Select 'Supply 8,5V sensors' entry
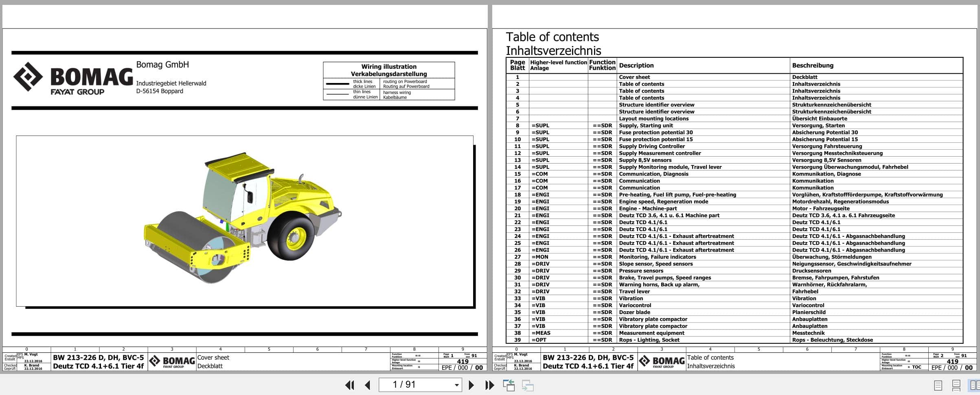The height and width of the screenshot is (395, 980). [645, 160]
